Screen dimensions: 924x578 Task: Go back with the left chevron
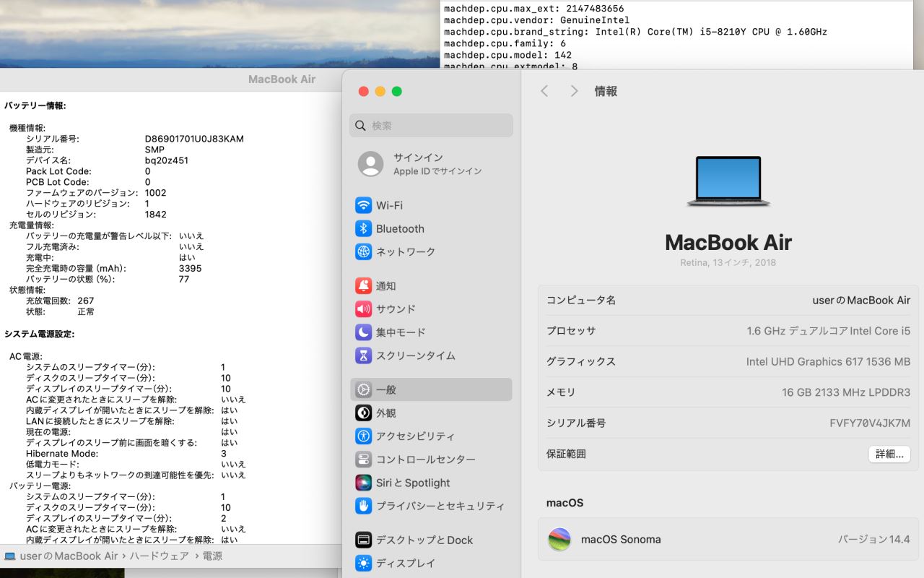pyautogui.click(x=544, y=91)
